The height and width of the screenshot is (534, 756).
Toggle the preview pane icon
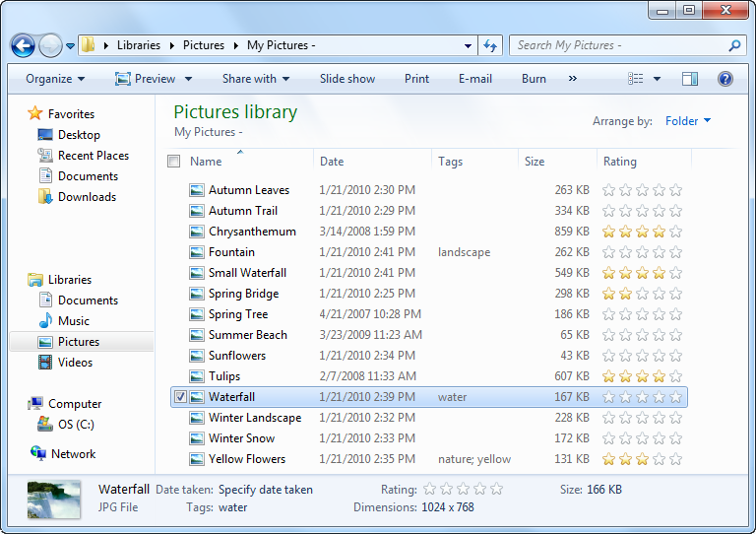(x=690, y=79)
